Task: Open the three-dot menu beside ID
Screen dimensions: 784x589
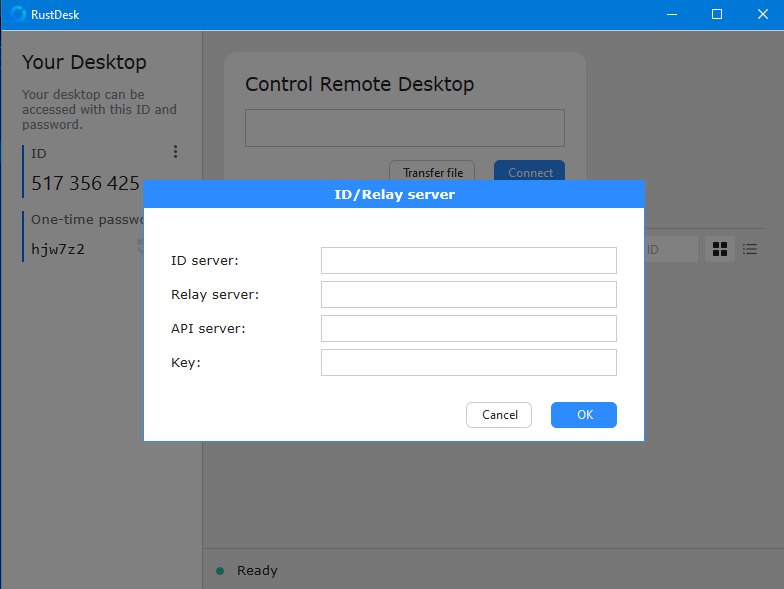Action: (175, 152)
